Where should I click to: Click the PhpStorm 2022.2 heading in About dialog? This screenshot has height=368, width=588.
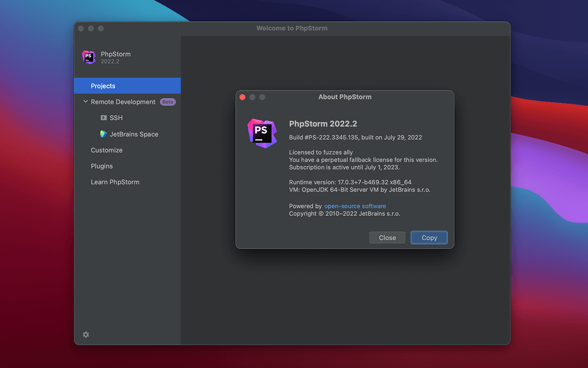pyautogui.click(x=323, y=124)
